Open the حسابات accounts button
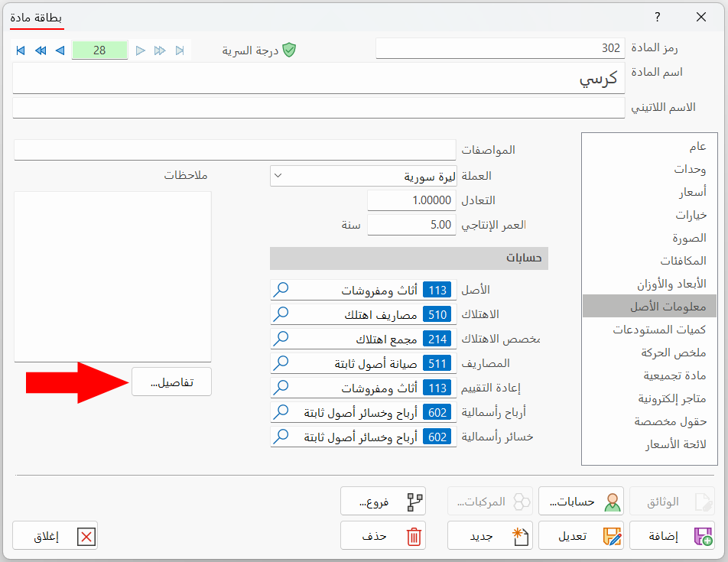 pyautogui.click(x=581, y=501)
